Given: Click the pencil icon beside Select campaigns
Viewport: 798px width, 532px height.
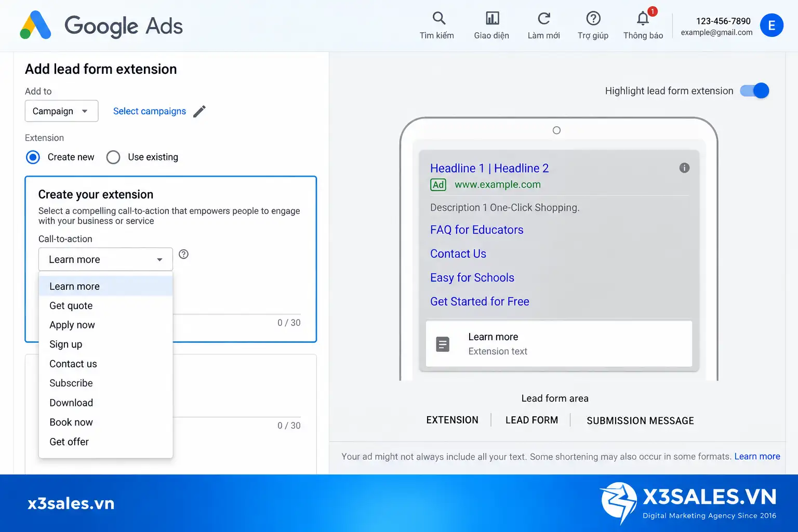Looking at the screenshot, I should [x=199, y=111].
